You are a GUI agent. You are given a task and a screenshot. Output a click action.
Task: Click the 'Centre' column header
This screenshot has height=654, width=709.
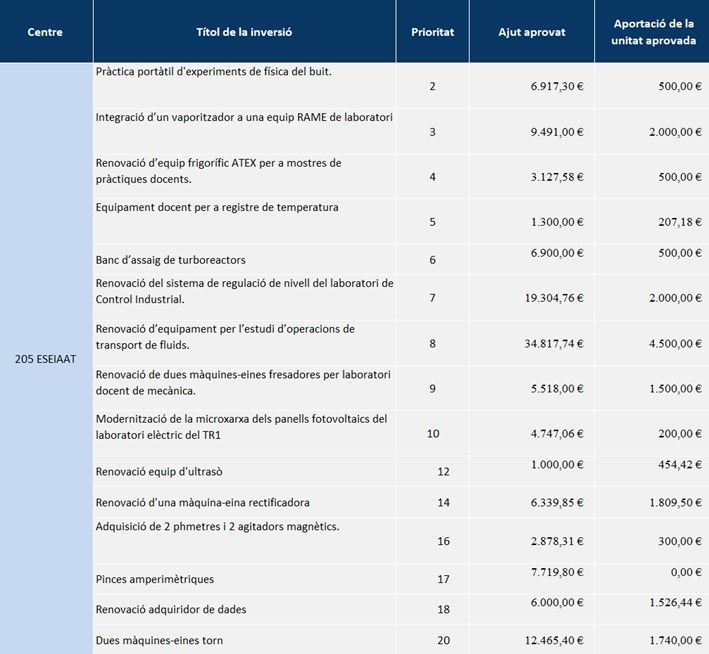(x=45, y=32)
